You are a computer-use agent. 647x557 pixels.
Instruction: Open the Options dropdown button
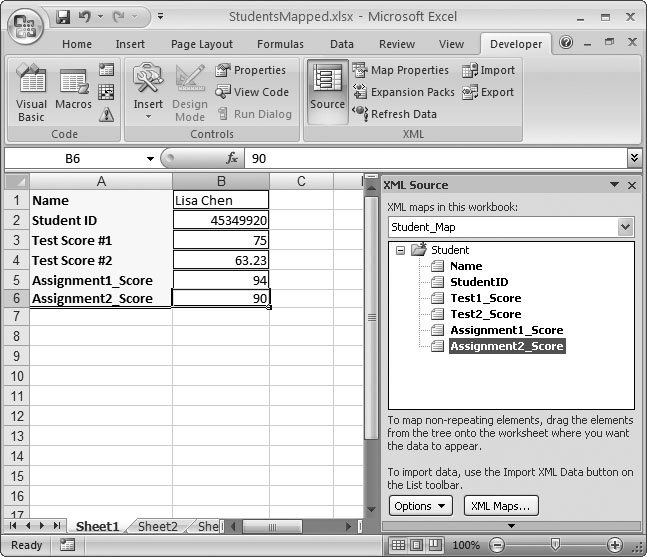[x=420, y=506]
